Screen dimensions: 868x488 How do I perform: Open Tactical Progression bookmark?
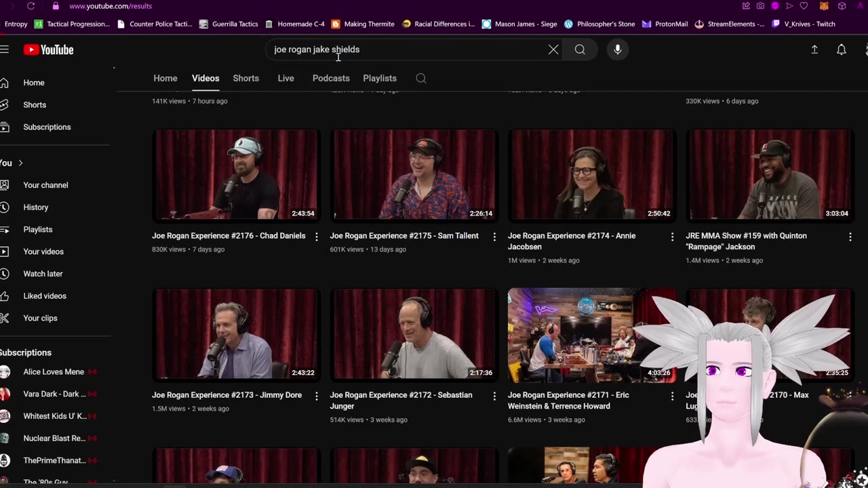click(72, 24)
